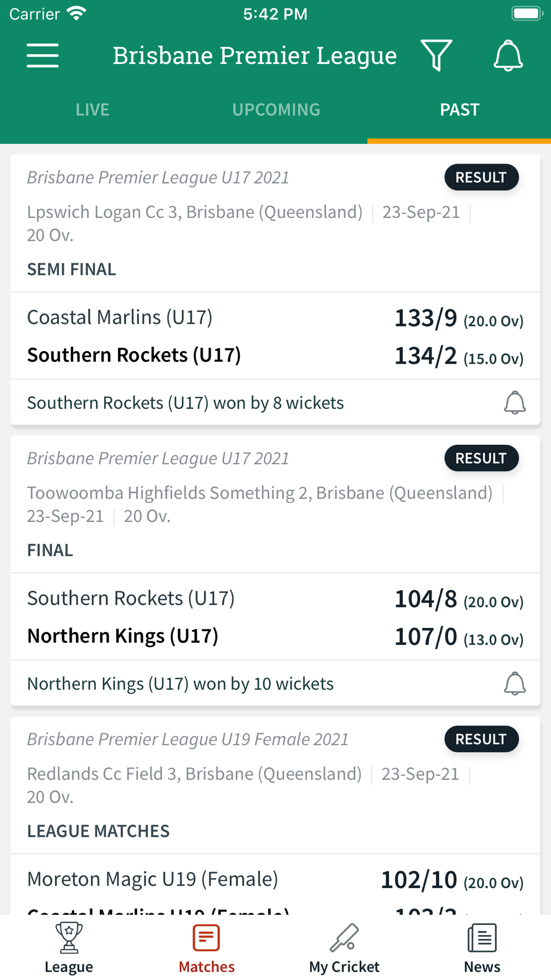
Task: Open Moreton Magic U19 (Female) match row
Action: click(275, 879)
